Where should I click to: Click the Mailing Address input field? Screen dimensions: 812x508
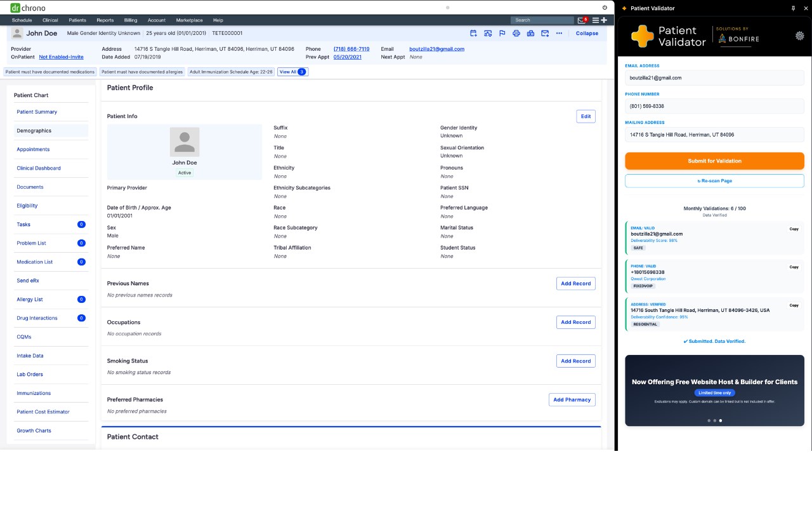click(714, 135)
